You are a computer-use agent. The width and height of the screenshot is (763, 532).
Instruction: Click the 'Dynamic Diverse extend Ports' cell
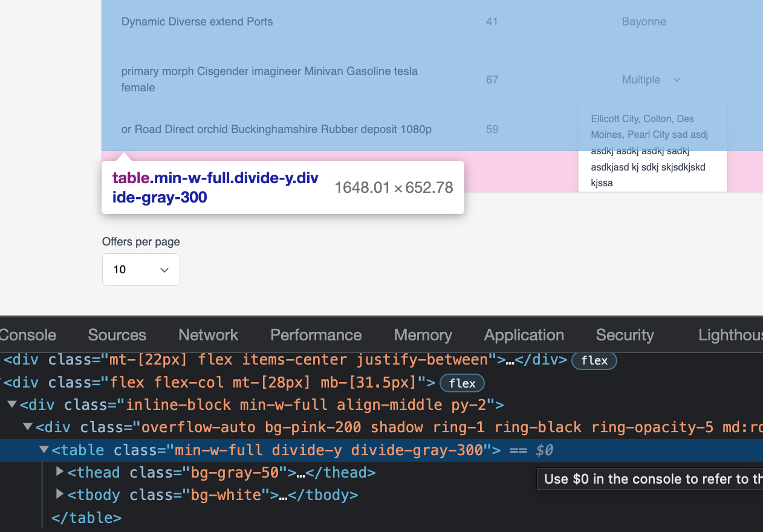pos(197,22)
